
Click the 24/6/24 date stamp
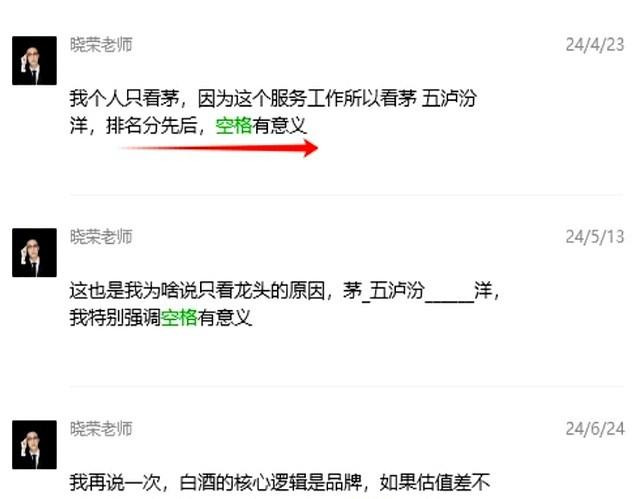(x=595, y=429)
